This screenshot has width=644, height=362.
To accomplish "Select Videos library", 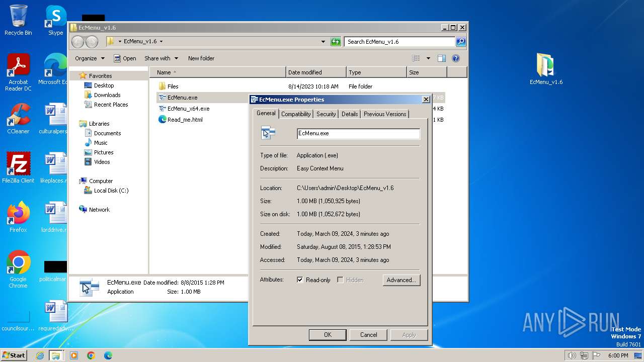I will click(x=102, y=162).
